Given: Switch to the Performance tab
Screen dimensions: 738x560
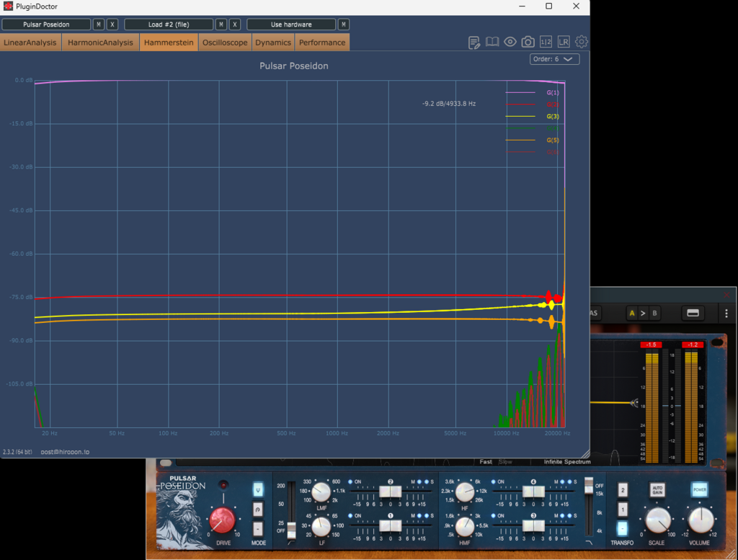Looking at the screenshot, I should pos(322,43).
